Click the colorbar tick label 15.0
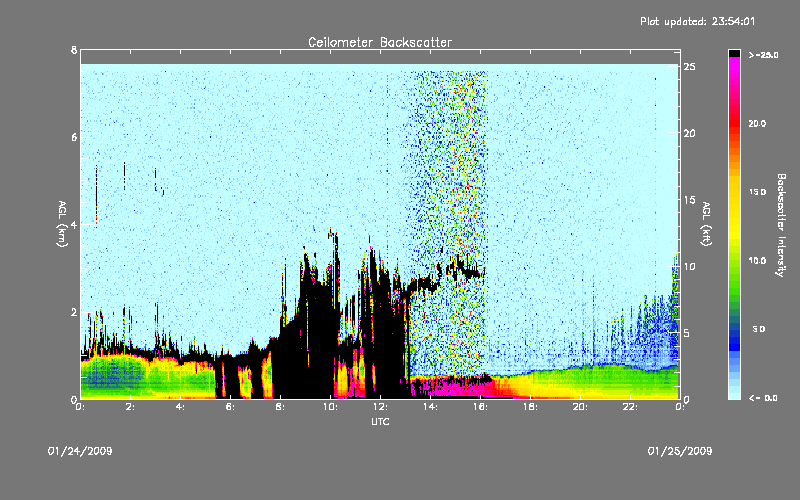This screenshot has width=800, height=500. click(757, 192)
